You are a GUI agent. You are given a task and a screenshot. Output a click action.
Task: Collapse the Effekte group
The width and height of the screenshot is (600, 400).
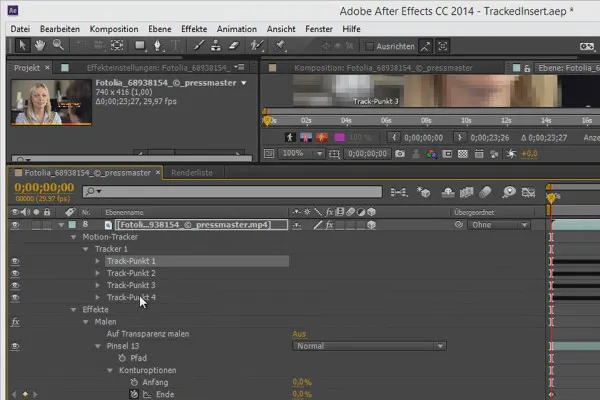[73, 310]
